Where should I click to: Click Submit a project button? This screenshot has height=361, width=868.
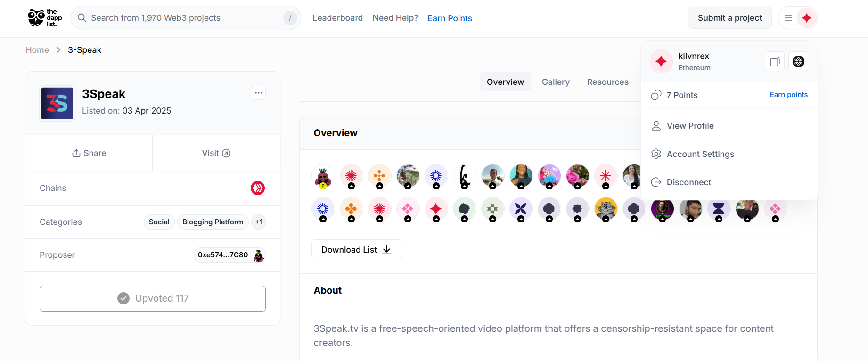point(729,18)
